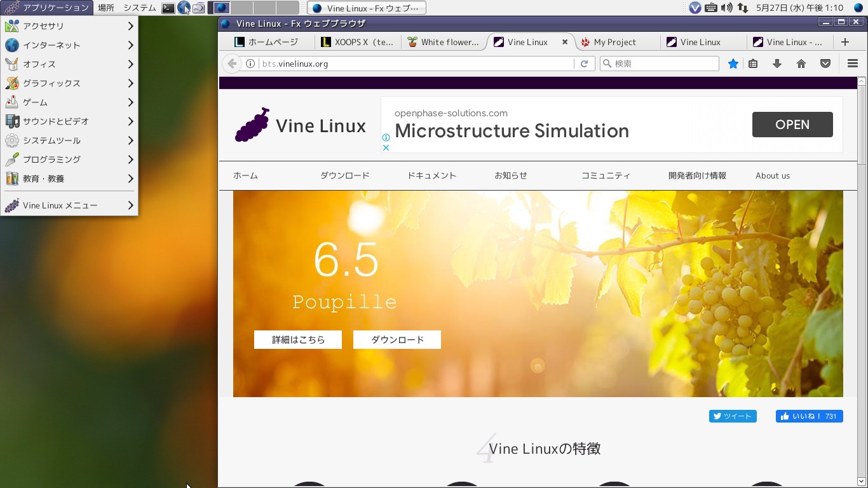The width and height of the screenshot is (868, 488).
Task: Open the keyboard input method tray icon
Action: click(x=711, y=8)
